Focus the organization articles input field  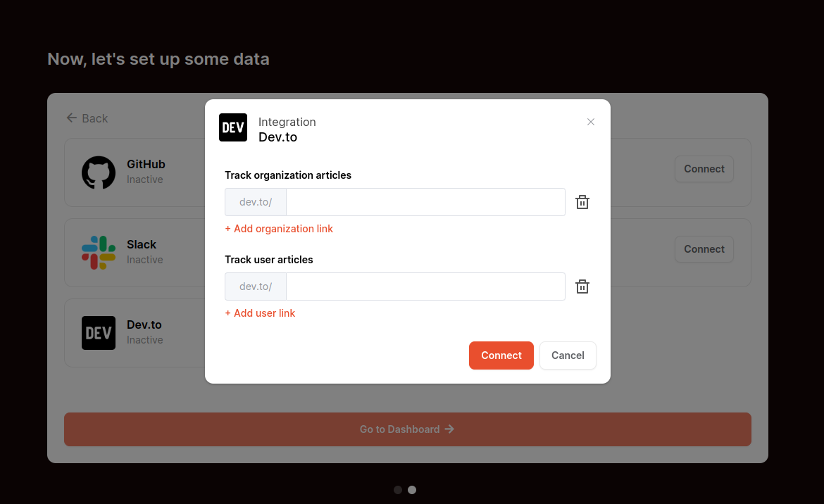tap(425, 202)
